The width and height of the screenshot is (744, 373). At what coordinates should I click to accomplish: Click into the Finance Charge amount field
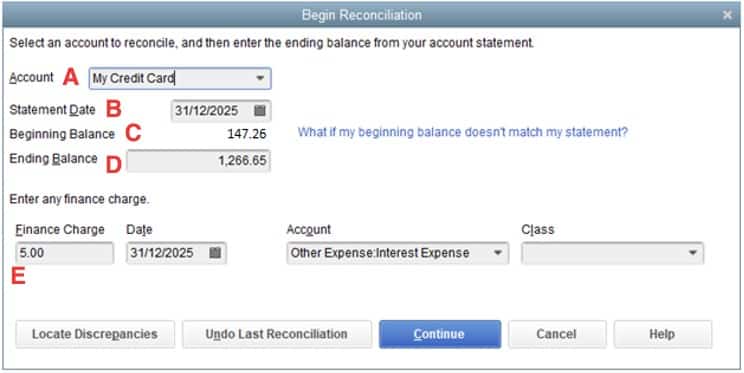pyautogui.click(x=65, y=253)
